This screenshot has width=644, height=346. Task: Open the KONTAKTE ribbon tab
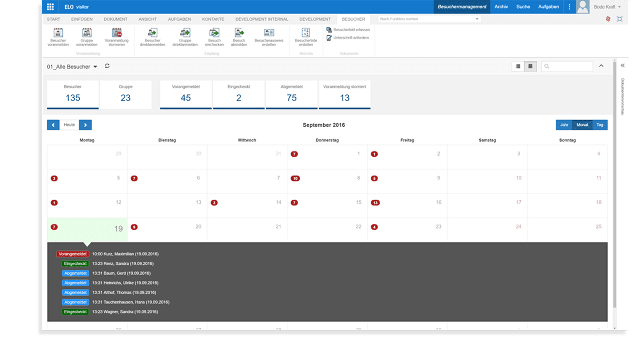(213, 19)
